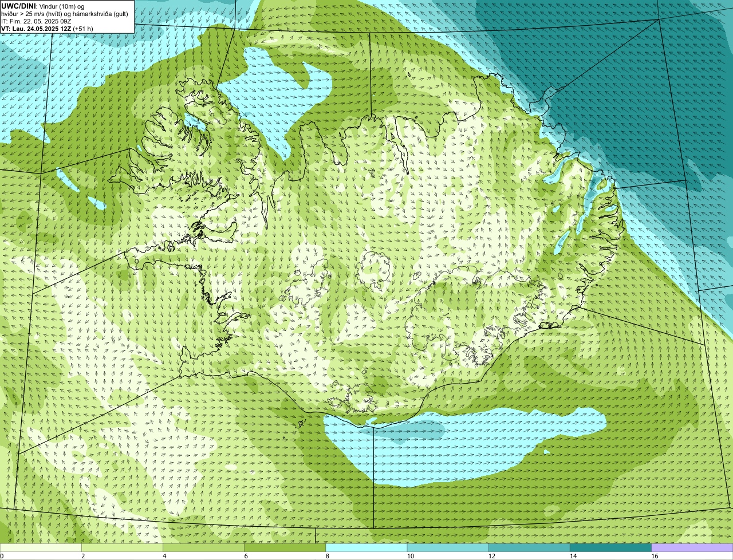The width and height of the screenshot is (733, 560).
Task: Click the legend tick label "2"
Action: (x=83, y=556)
